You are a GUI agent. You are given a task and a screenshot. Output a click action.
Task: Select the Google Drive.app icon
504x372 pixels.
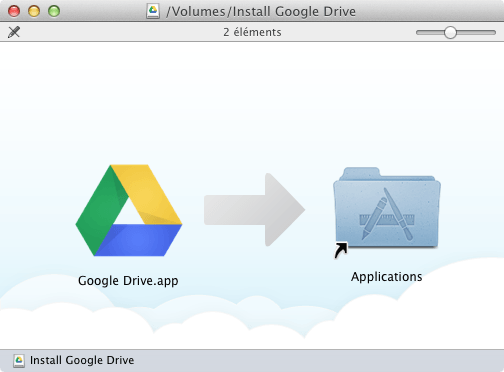click(x=129, y=210)
